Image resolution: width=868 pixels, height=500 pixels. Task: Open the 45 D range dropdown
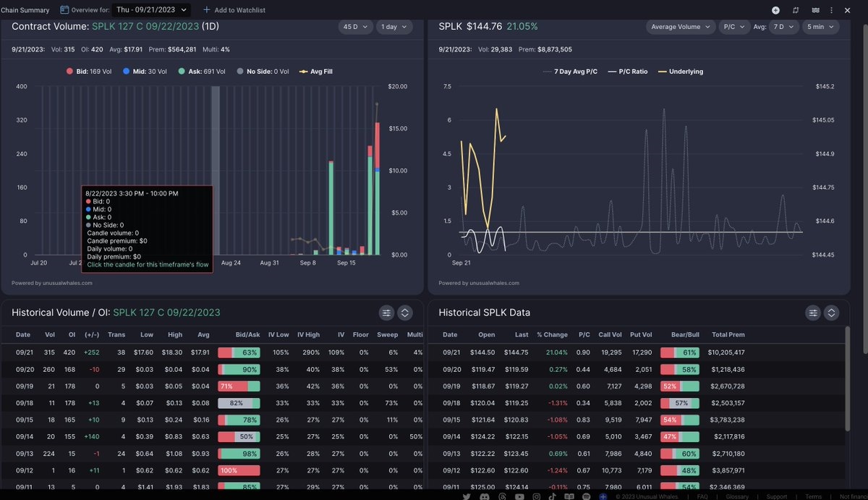354,27
